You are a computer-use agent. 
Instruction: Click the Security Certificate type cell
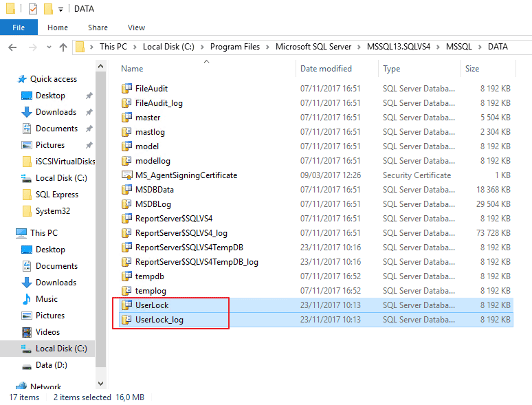pyautogui.click(x=417, y=175)
